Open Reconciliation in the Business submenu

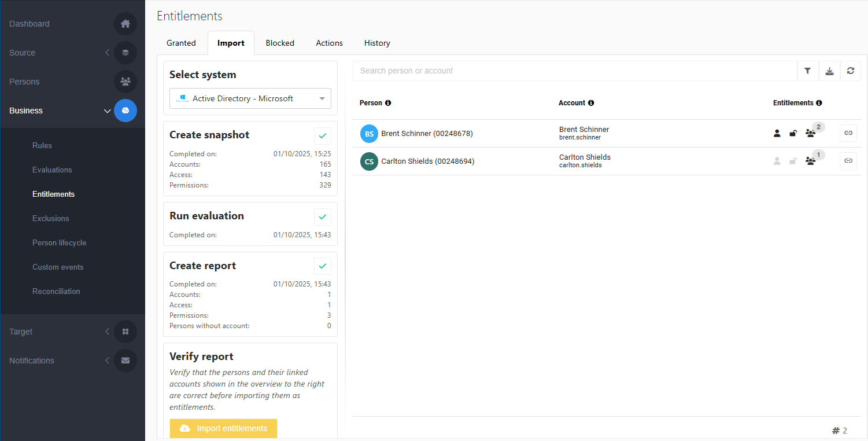[56, 291]
